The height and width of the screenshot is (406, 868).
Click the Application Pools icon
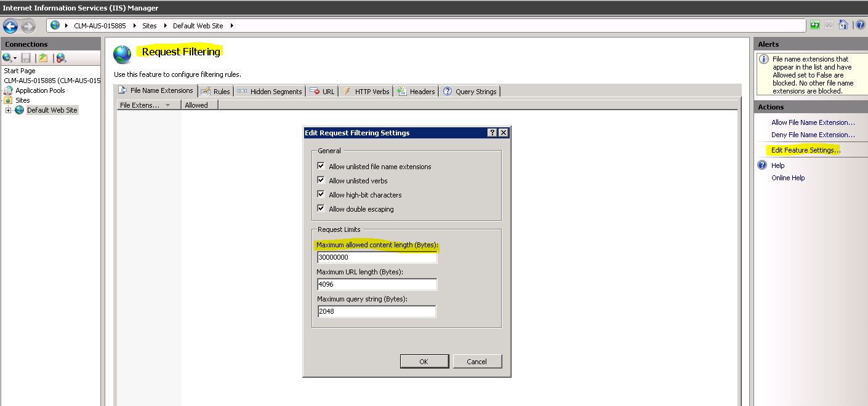(x=9, y=90)
